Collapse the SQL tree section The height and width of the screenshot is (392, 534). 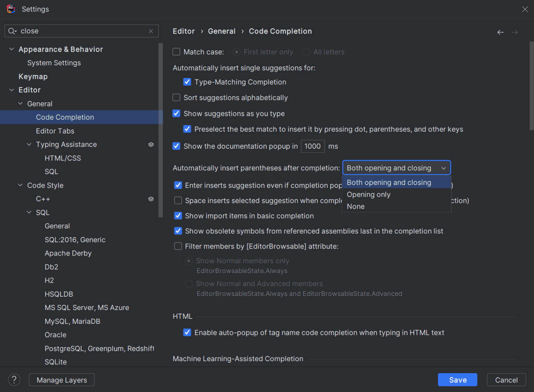(x=29, y=212)
